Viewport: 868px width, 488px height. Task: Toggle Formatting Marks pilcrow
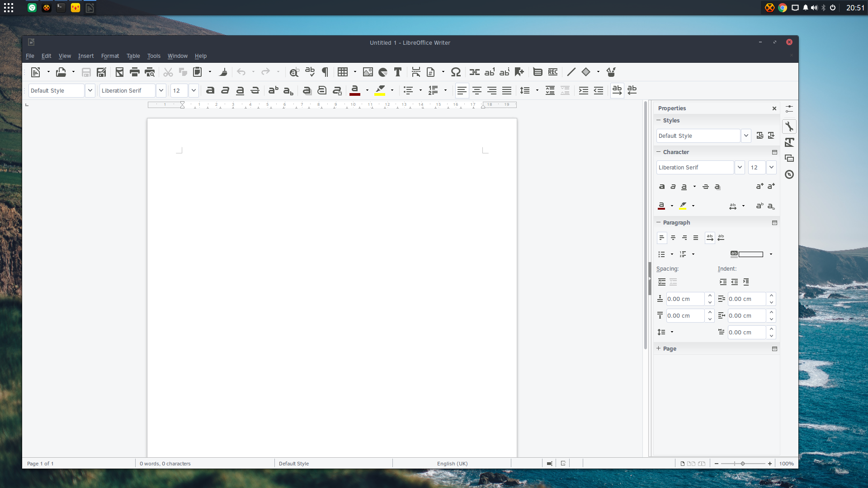(x=325, y=72)
